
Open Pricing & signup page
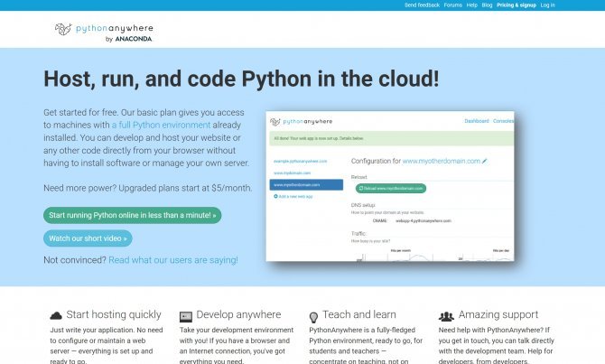click(517, 5)
